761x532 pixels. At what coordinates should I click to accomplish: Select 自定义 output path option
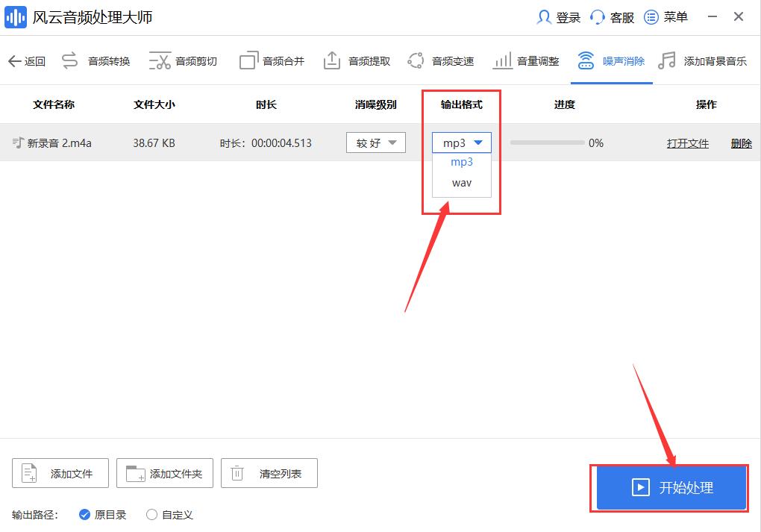click(169, 515)
